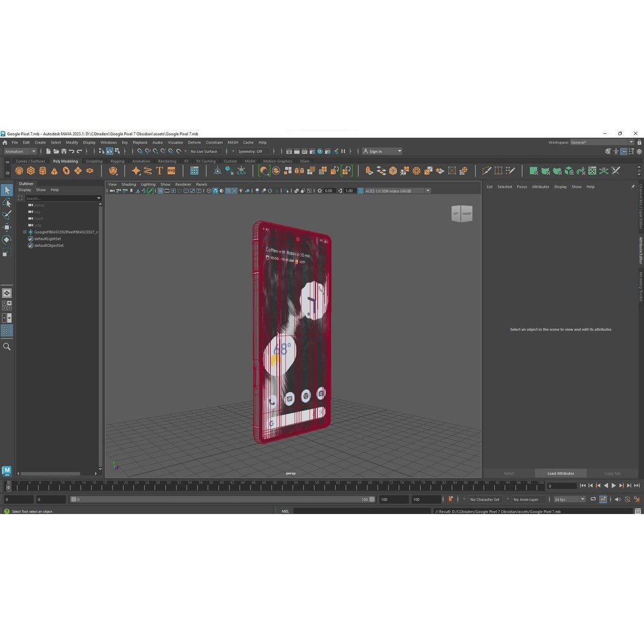Activate the Scale tool in toolbox

[7, 252]
